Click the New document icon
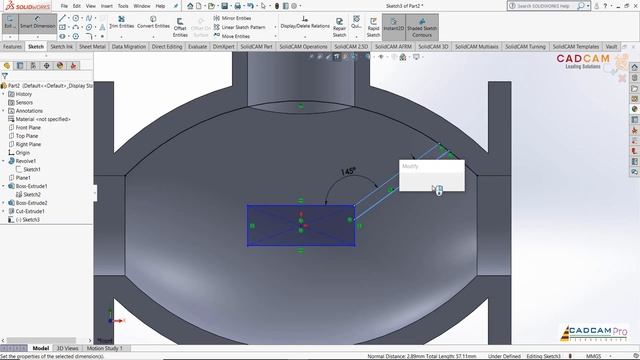The image size is (640, 360). [x=199, y=6]
